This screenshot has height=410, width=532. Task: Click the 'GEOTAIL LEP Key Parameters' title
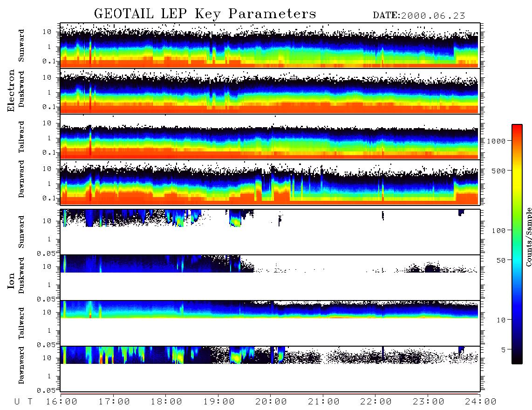(205, 14)
